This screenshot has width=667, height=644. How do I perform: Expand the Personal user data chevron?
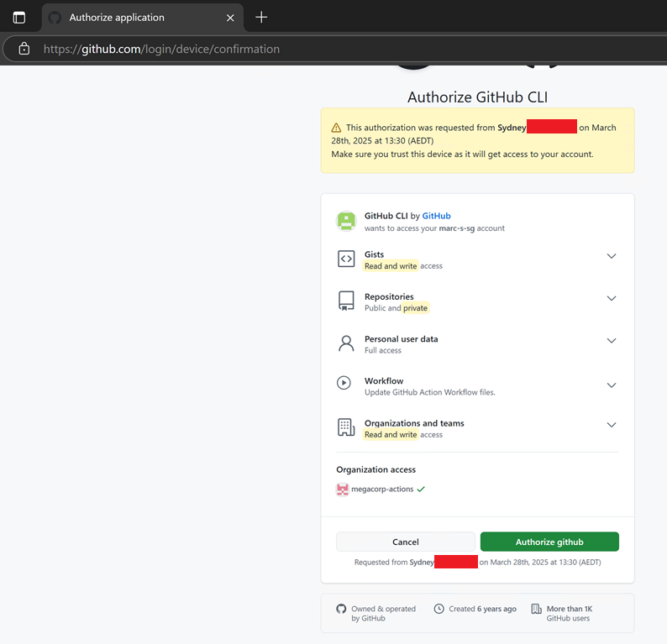pos(612,341)
